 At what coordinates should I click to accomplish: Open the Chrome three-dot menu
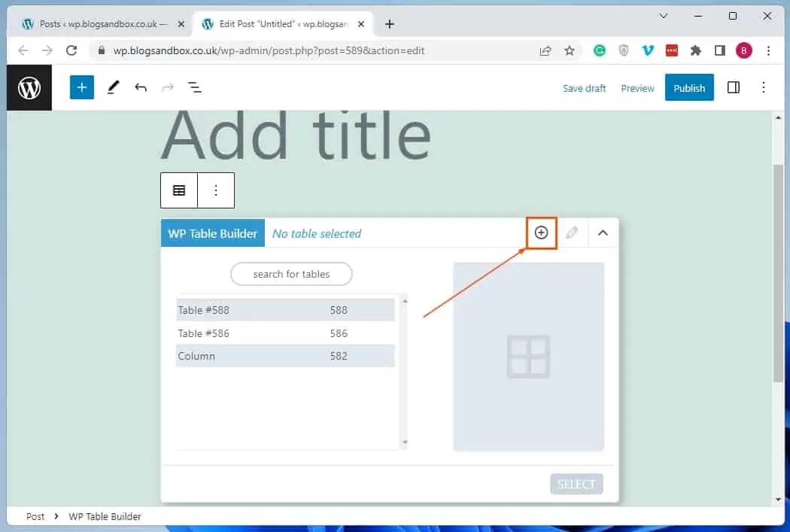point(768,50)
